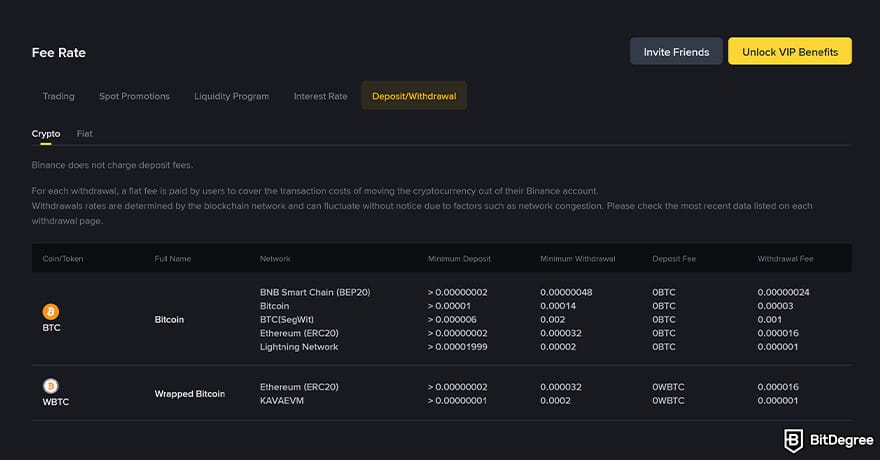Select the Interest Rate tab
This screenshot has width=880, height=460.
pyautogui.click(x=320, y=96)
